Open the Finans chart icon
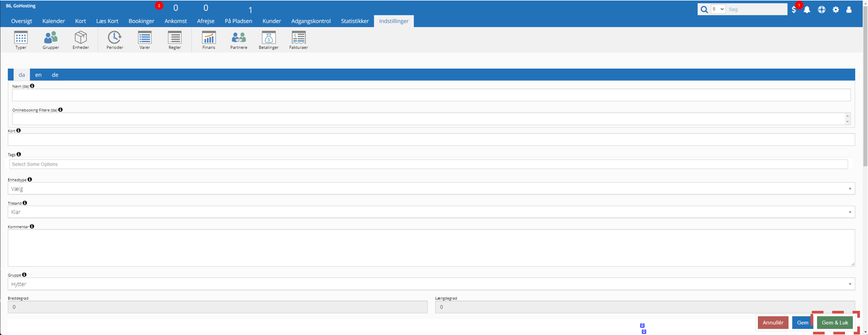Viewport: 868px width, 335px height. [x=209, y=39]
